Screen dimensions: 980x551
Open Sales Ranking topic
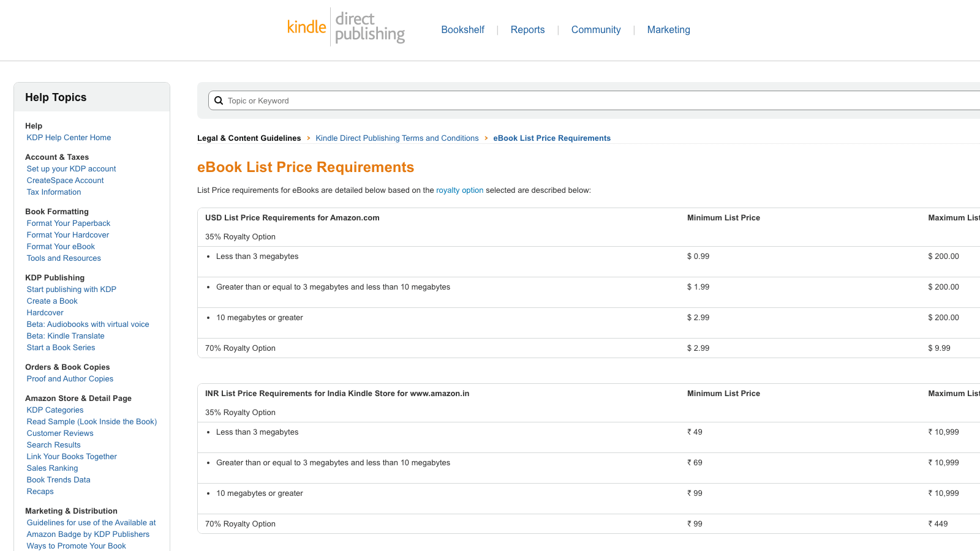pos(52,468)
